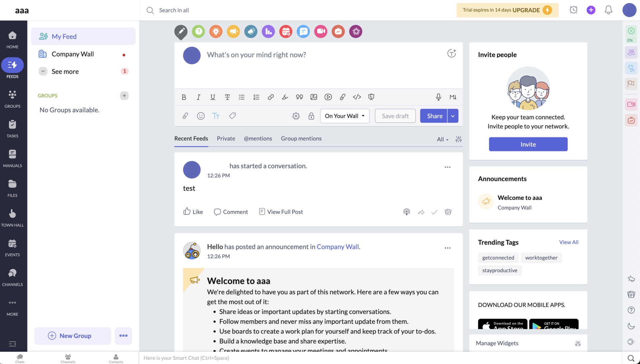Insert a code block using </> icon
This screenshot has height=364, width=640.
click(x=357, y=97)
